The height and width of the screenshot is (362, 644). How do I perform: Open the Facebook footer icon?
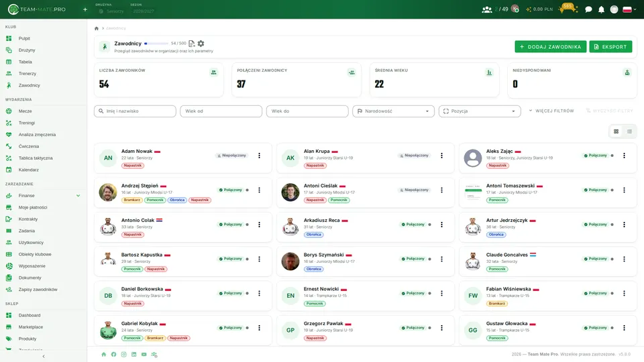[114, 354]
